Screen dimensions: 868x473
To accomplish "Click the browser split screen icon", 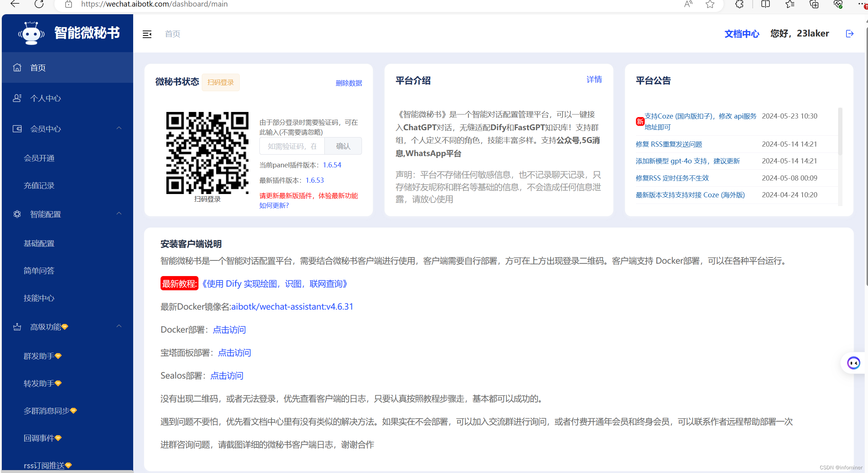I will (765, 4).
